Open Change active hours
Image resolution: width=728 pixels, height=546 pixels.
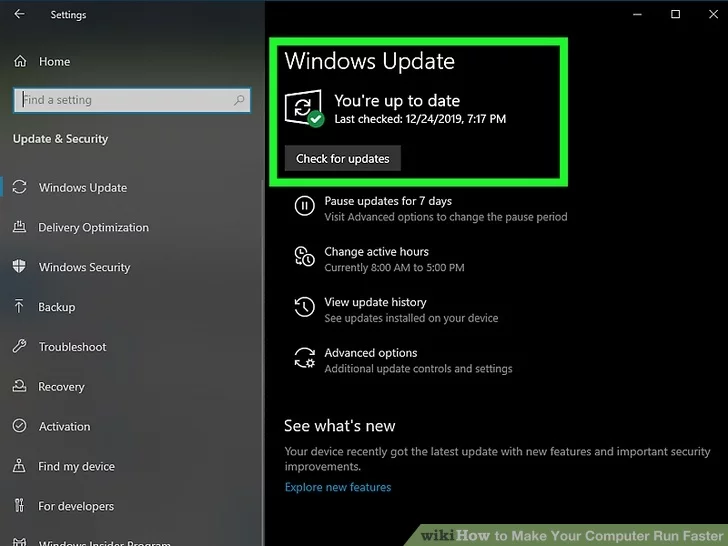[x=377, y=252]
